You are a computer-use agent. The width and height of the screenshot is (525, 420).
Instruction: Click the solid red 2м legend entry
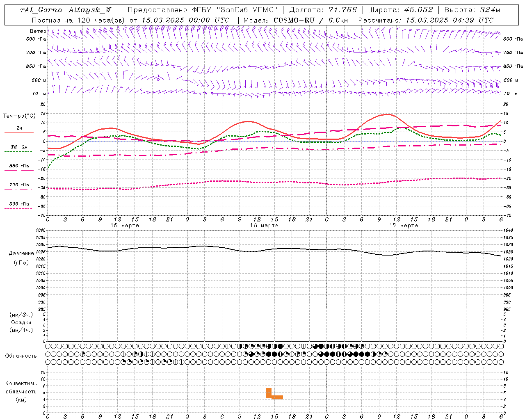[19, 130]
